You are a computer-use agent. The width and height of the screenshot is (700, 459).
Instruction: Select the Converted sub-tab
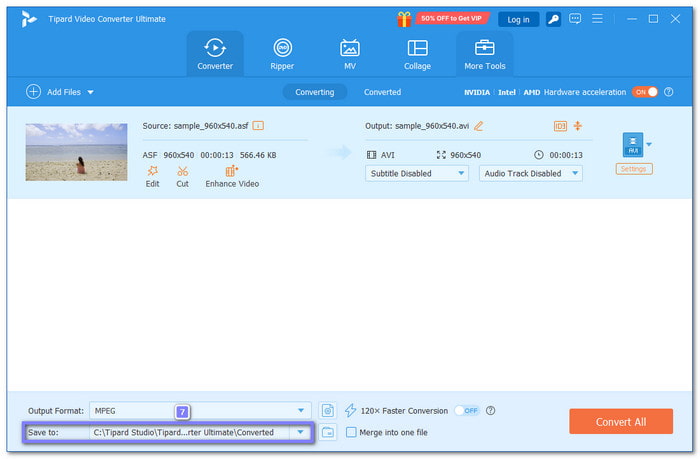[x=382, y=92]
